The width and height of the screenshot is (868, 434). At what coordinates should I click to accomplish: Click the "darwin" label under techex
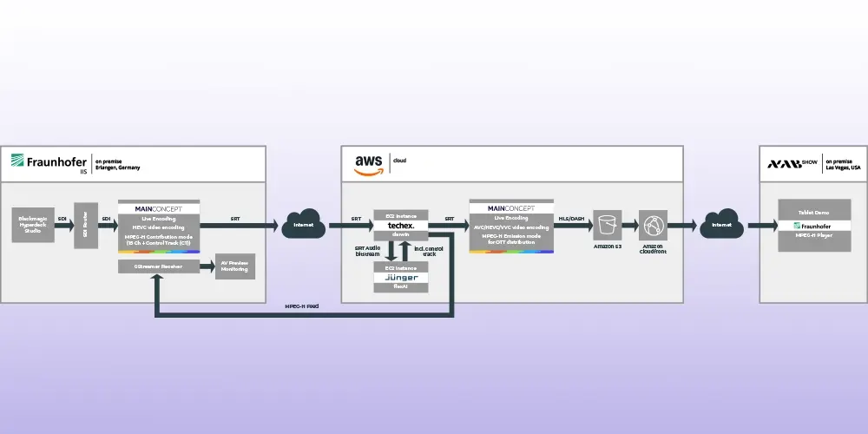point(400,234)
